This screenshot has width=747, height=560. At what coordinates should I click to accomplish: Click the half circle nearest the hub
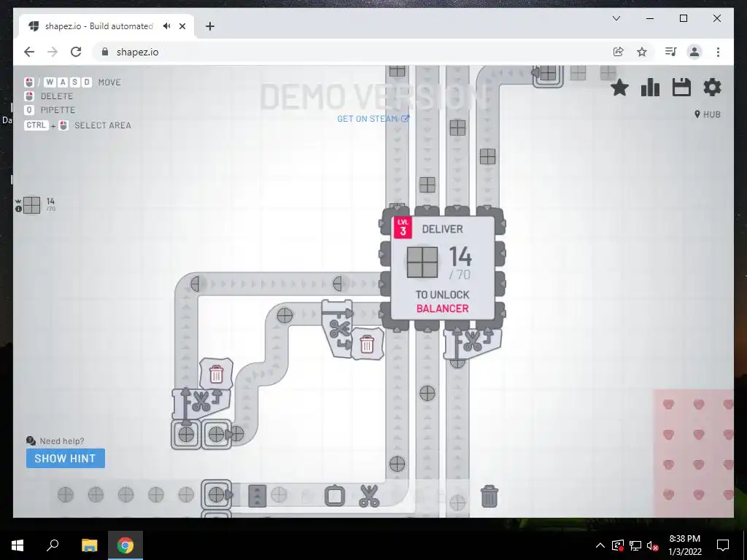pyautogui.click(x=337, y=284)
